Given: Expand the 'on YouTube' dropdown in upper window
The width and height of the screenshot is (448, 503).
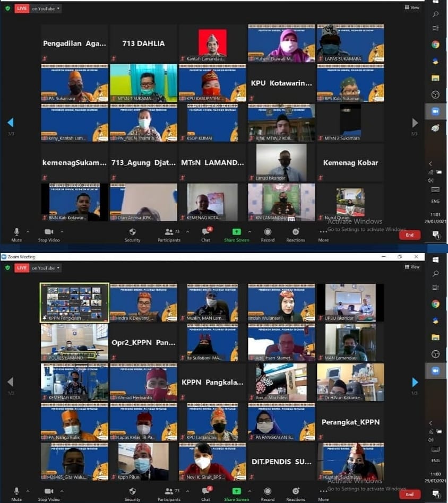Looking at the screenshot, I should [x=46, y=8].
